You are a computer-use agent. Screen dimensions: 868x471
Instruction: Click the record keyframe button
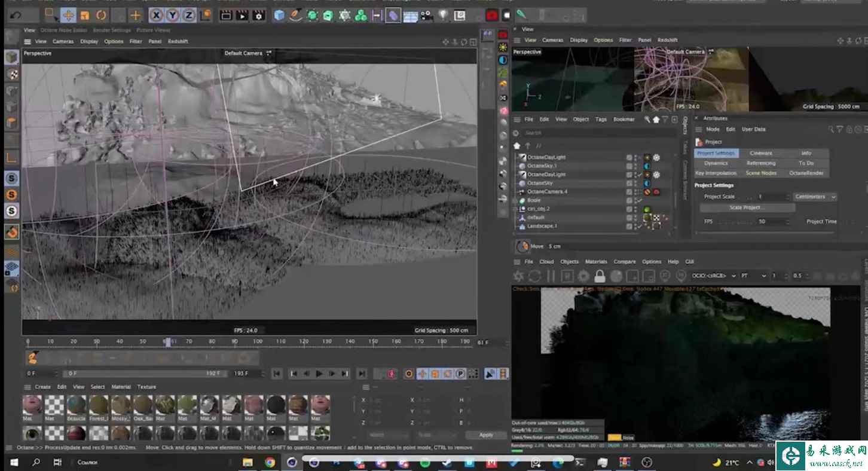(x=392, y=374)
